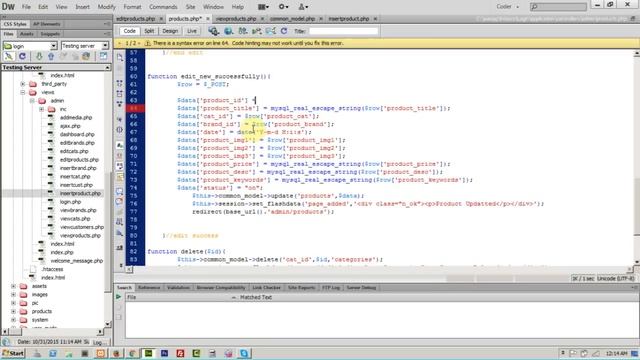Open the Site menu
The image size is (640, 360).
click(190, 7)
